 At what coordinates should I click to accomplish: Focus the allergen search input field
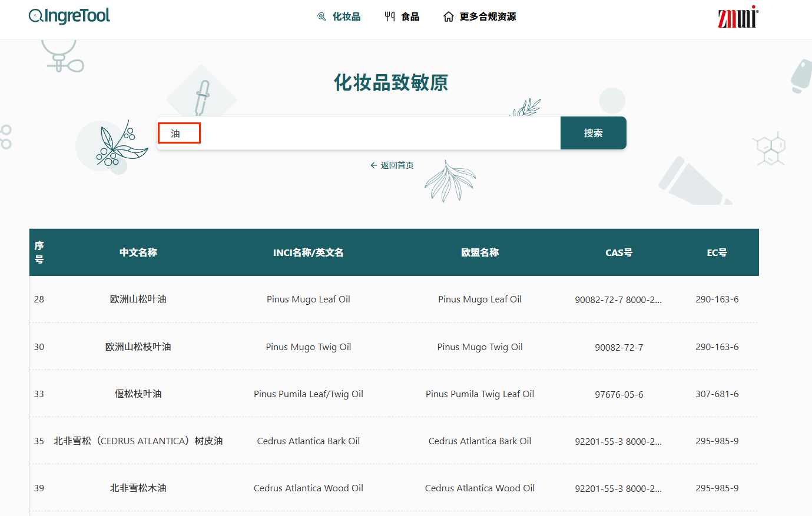point(358,134)
